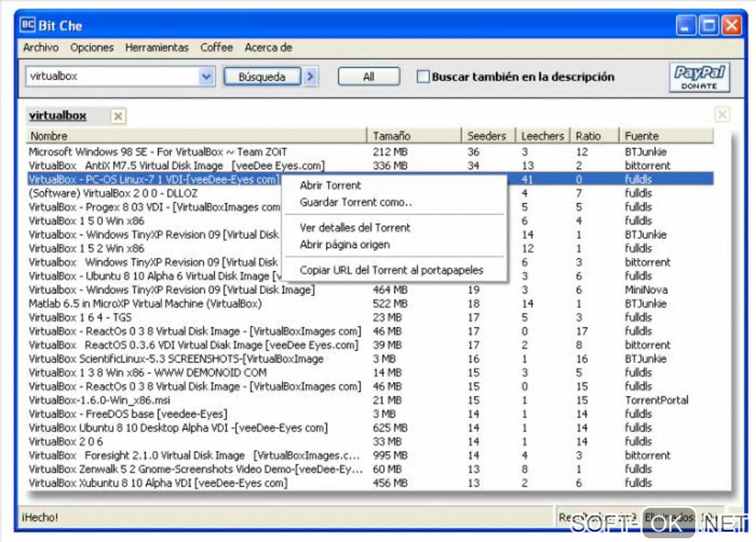Click the Bit Che title bar icon
Screen dimensions: 756x542
coord(28,25)
